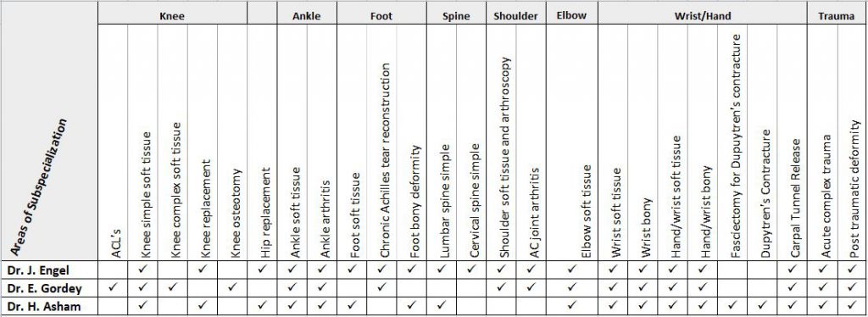Select empty ACL's cell for Dr. J. Engel
This screenshot has height=317, width=868.
[113, 270]
